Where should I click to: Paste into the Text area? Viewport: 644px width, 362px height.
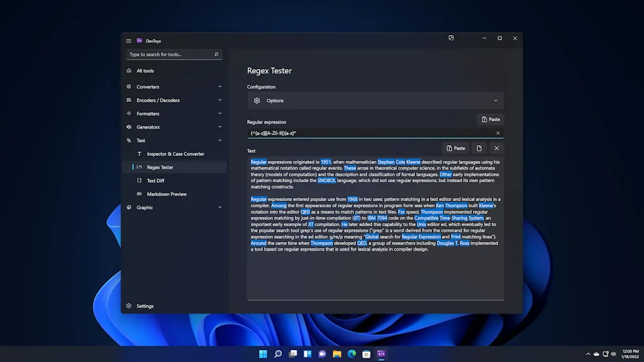456,148
